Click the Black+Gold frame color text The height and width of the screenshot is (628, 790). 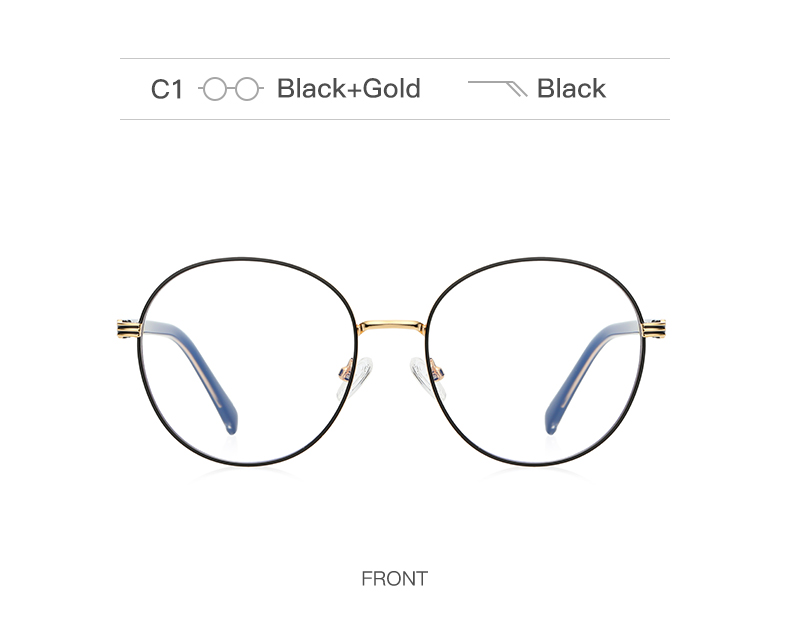click(x=349, y=89)
